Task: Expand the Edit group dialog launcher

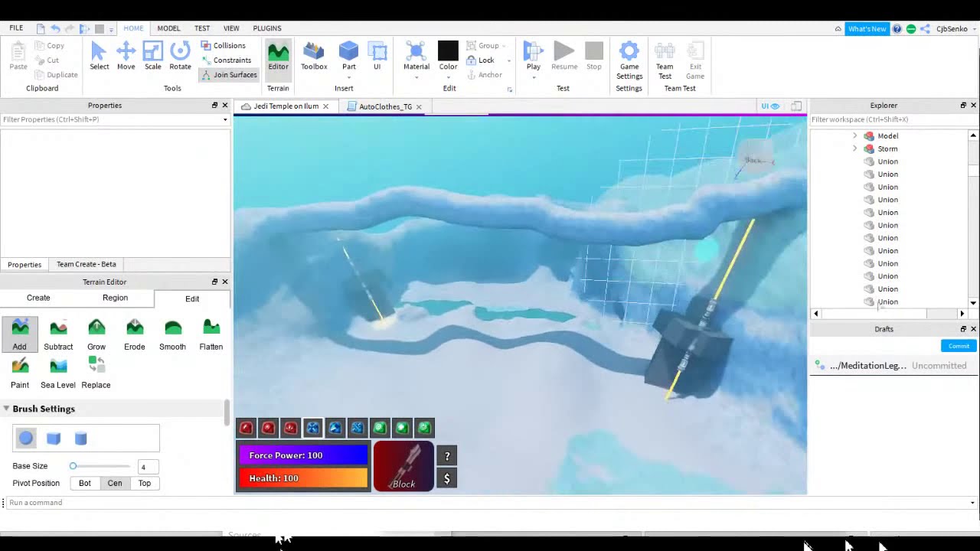Action: pos(509,90)
